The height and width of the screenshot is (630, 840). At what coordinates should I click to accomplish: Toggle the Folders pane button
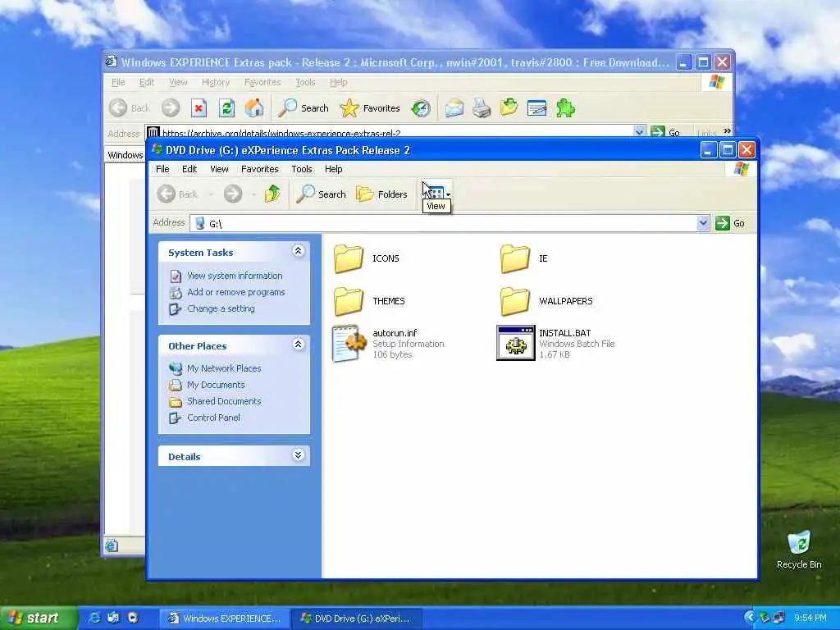[x=381, y=194]
